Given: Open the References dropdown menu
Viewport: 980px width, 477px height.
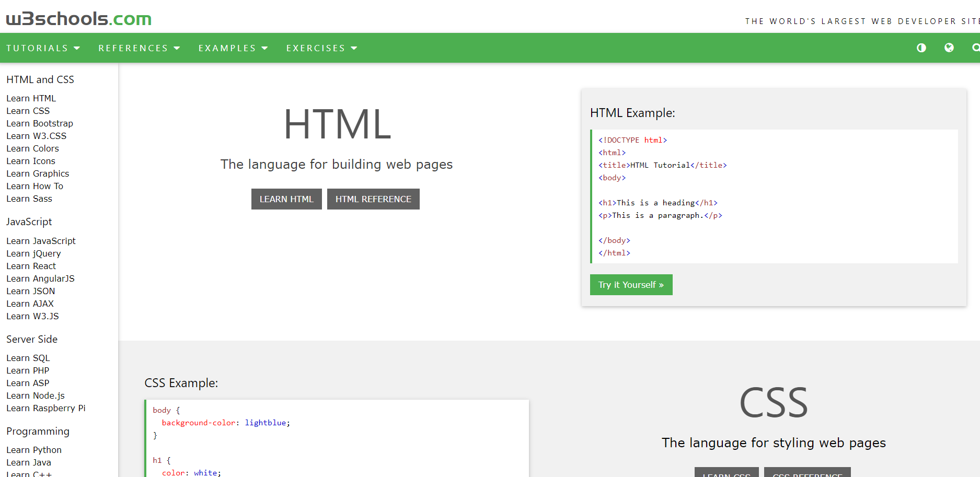Looking at the screenshot, I should pos(139,48).
